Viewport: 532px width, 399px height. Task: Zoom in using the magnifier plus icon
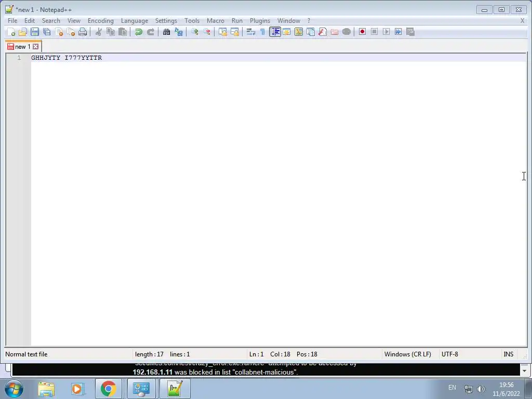point(195,32)
